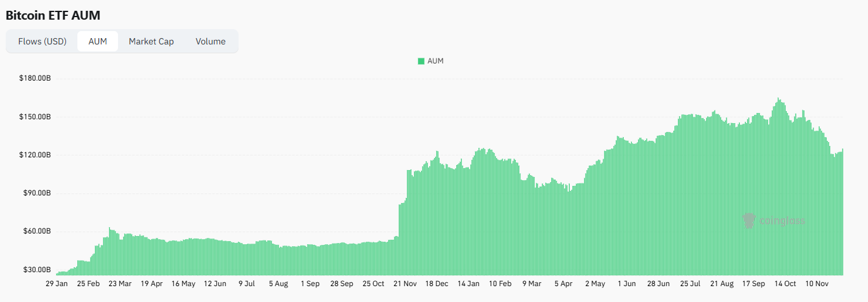The height and width of the screenshot is (302, 868).
Task: Click the $90.00B y-axis label
Action: coord(36,194)
